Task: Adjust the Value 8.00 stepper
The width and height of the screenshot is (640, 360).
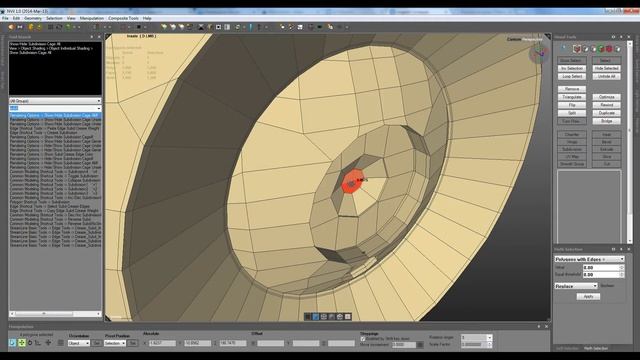Action: pos(622,268)
